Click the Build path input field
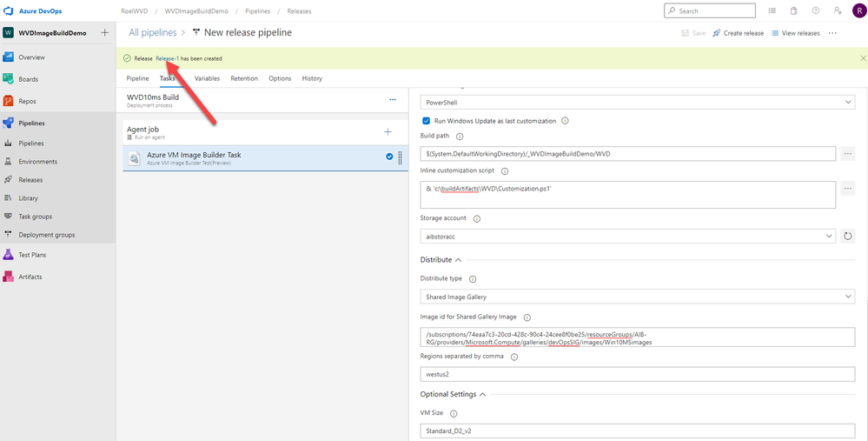The height and width of the screenshot is (441, 868). click(627, 153)
